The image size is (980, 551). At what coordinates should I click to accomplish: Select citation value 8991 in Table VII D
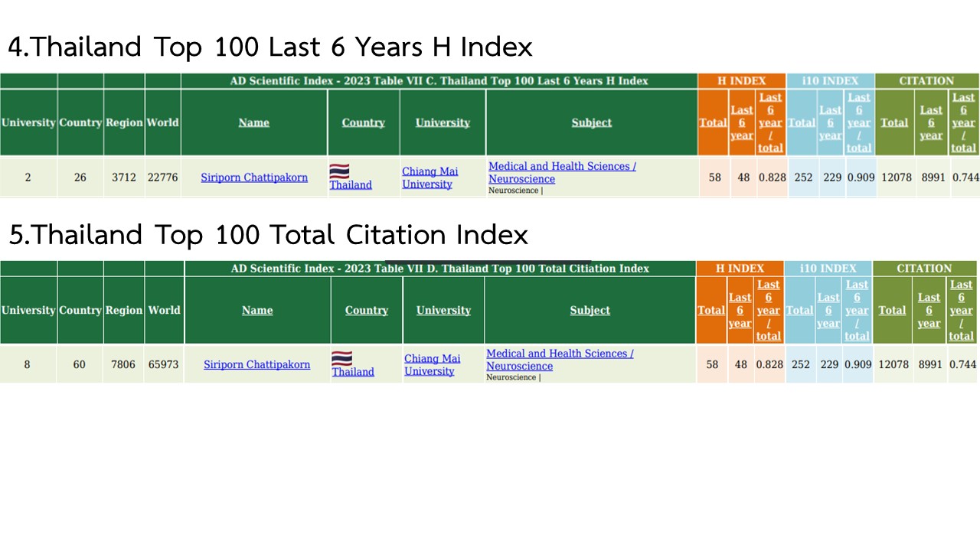[x=929, y=364]
